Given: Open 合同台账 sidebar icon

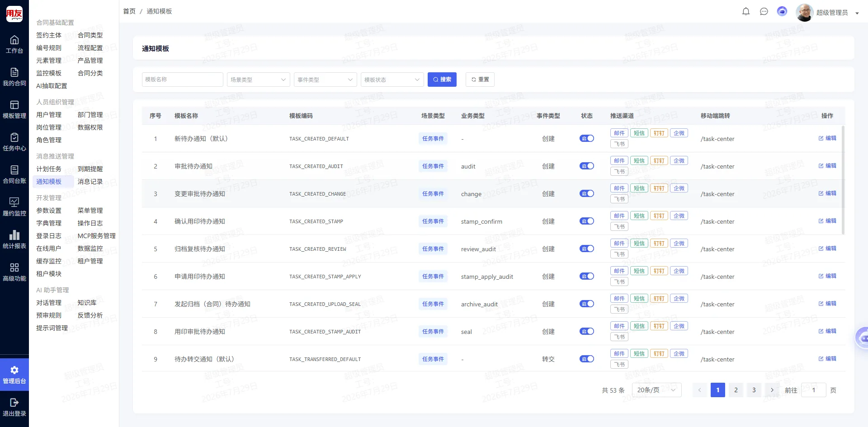Looking at the screenshot, I should pos(14,174).
